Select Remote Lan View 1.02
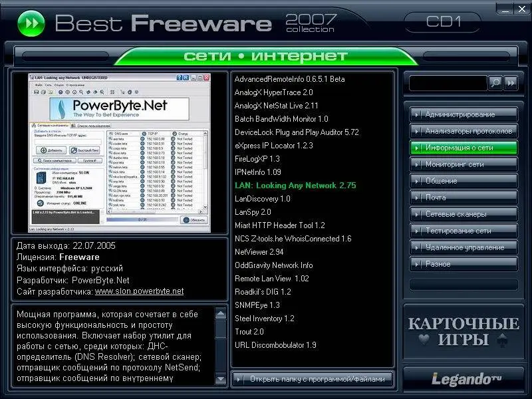 click(x=271, y=279)
